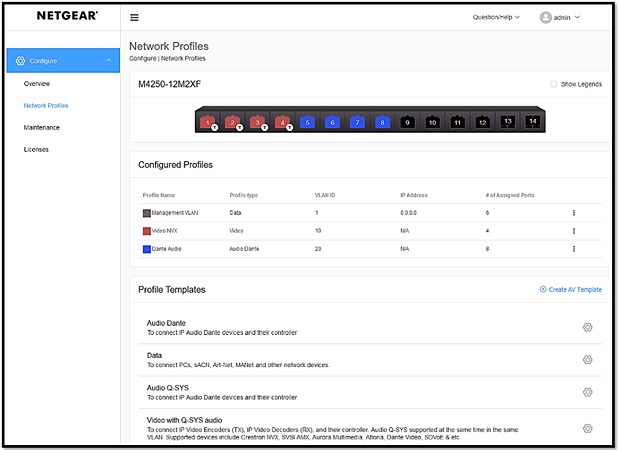Click the 0.0.0.0 IP address cell

[x=408, y=213]
